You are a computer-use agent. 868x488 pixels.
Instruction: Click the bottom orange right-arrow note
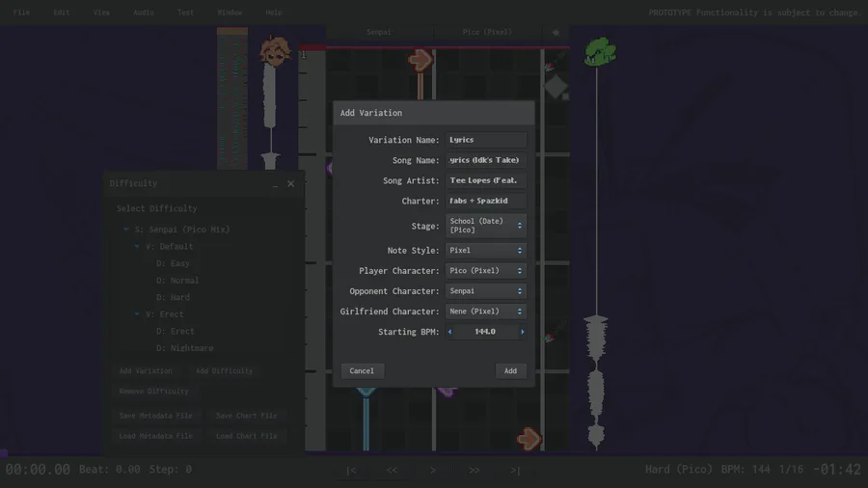[529, 439]
